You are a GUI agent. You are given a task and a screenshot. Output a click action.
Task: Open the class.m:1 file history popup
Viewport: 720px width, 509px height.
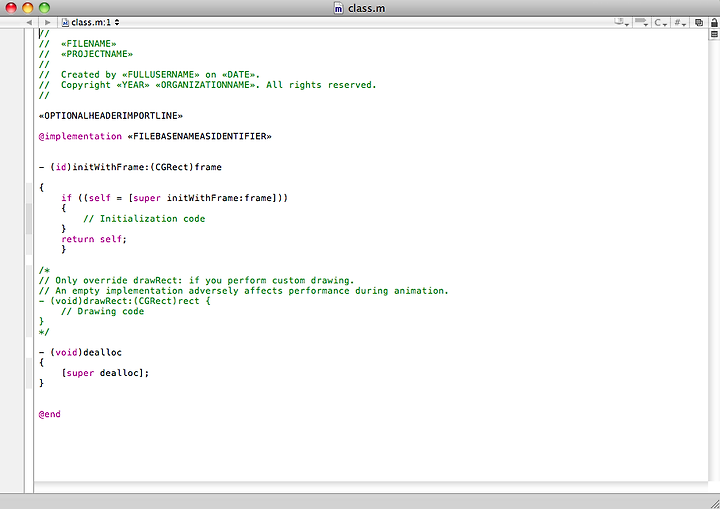pos(90,22)
